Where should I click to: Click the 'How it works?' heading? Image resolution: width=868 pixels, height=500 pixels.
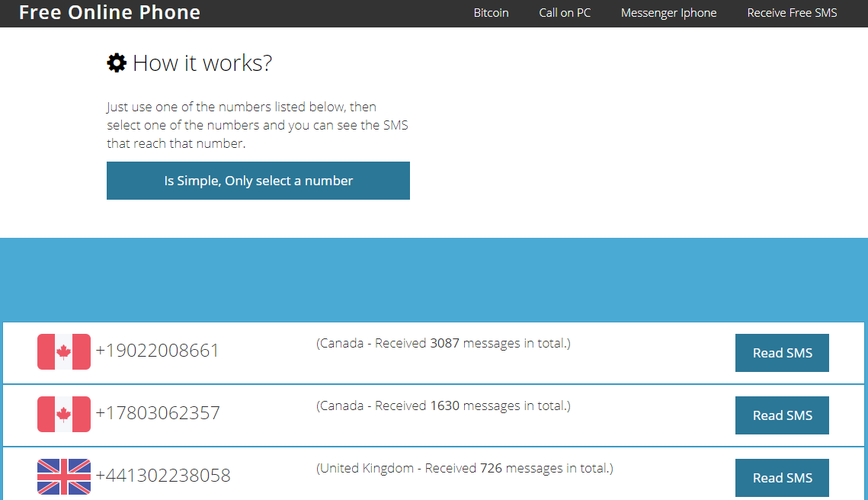pos(202,62)
